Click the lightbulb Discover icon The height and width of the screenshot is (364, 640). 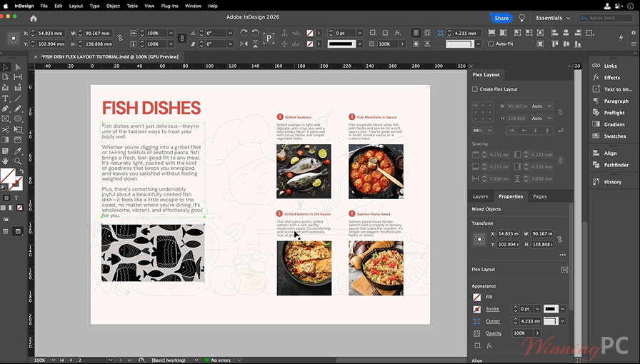click(x=521, y=18)
